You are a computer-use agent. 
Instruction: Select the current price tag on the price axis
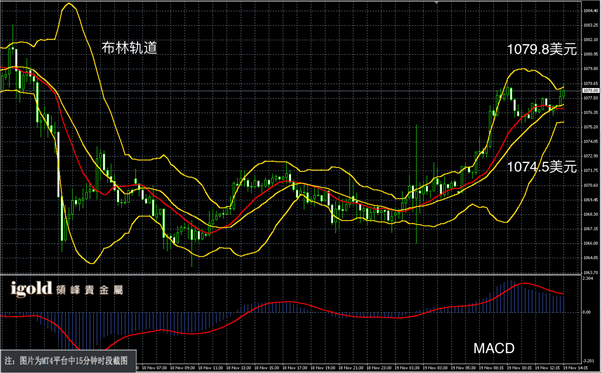coord(591,90)
